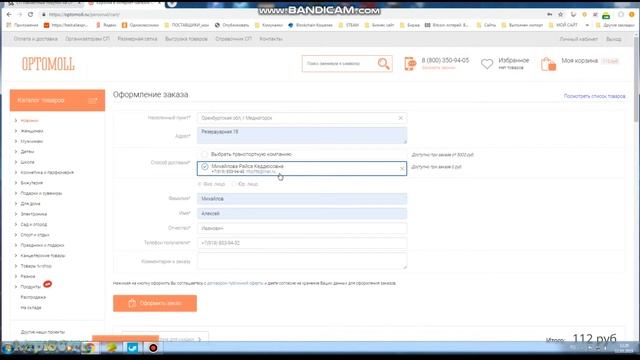Clear the Населённый пункт field with its X
Image resolution: width=640 pixels, height=360 pixels.
pyautogui.click(x=400, y=118)
